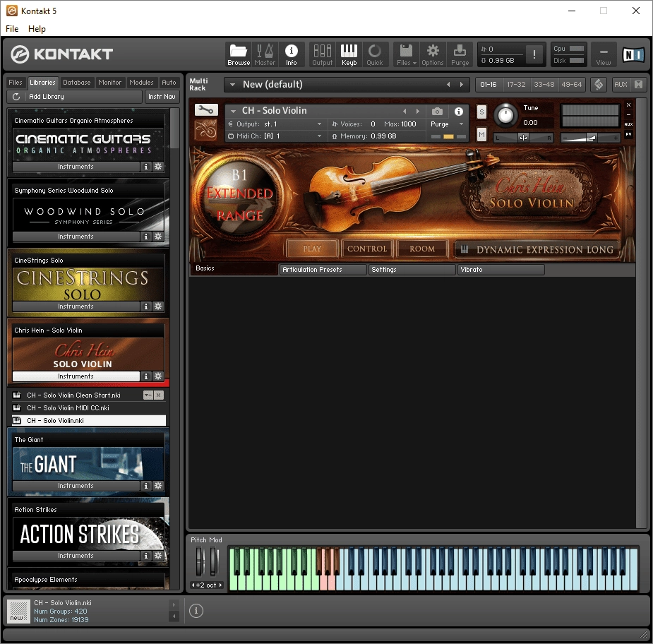Click the rack header X button
The height and width of the screenshot is (644, 653).
pyautogui.click(x=638, y=85)
